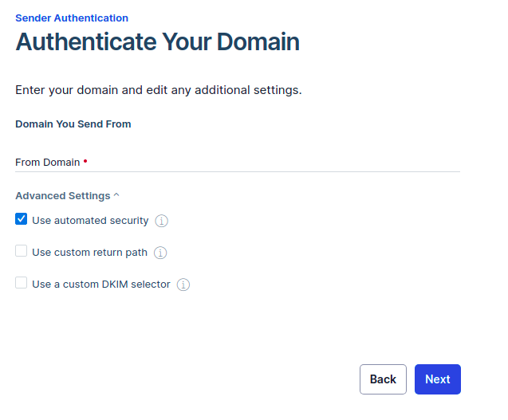Proceed with the Next button

(437, 379)
